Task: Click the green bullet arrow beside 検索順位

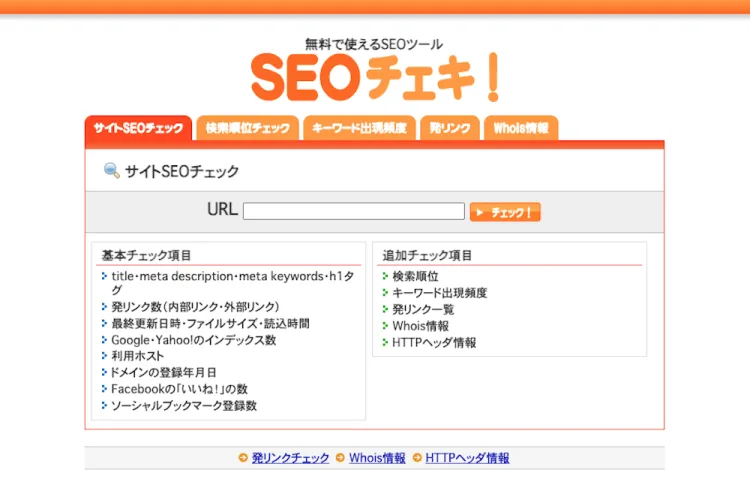Action: click(385, 276)
